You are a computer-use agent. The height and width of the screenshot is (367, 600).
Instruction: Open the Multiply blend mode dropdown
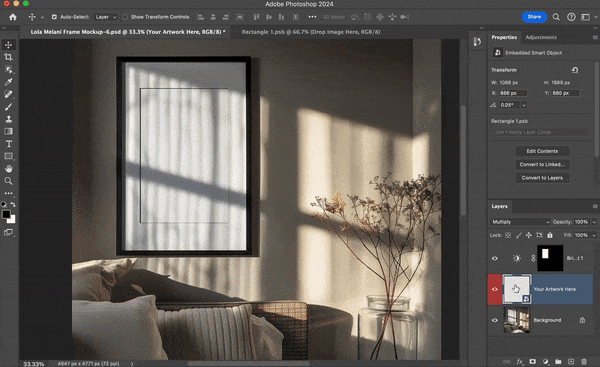pyautogui.click(x=520, y=222)
